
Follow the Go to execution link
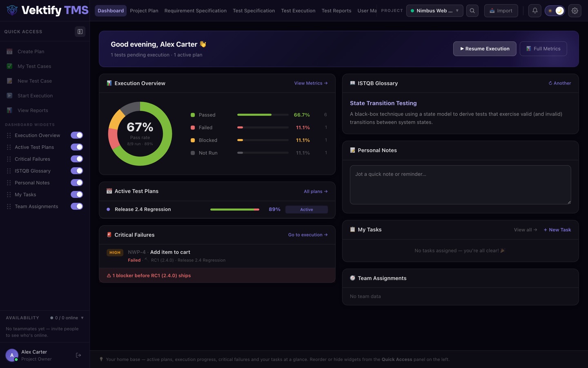(x=308, y=235)
